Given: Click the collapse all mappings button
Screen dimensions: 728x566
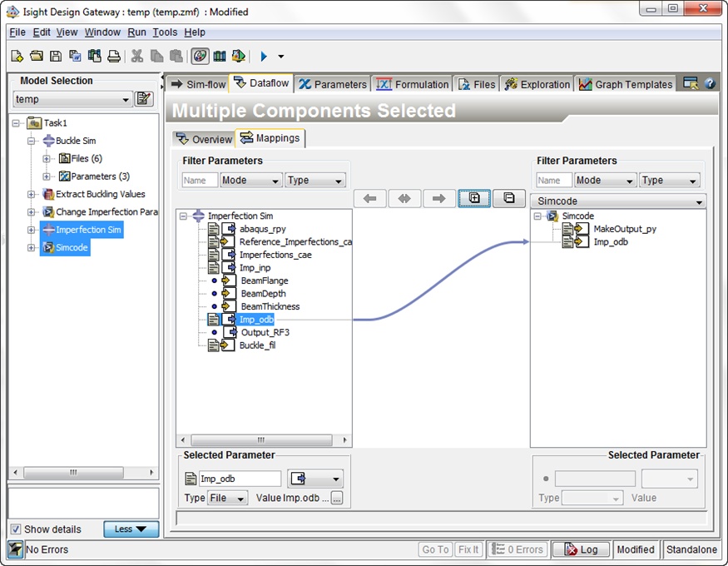Looking at the screenshot, I should point(509,198).
